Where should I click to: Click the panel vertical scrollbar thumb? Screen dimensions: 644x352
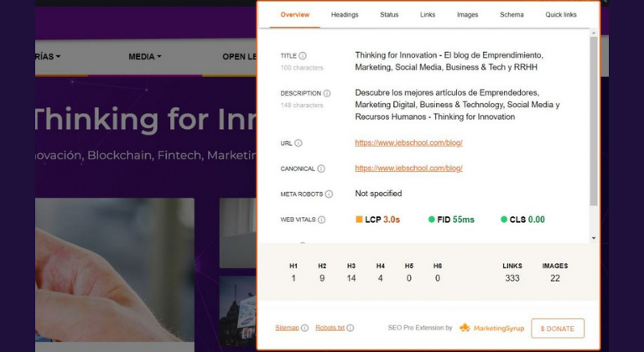594,122
